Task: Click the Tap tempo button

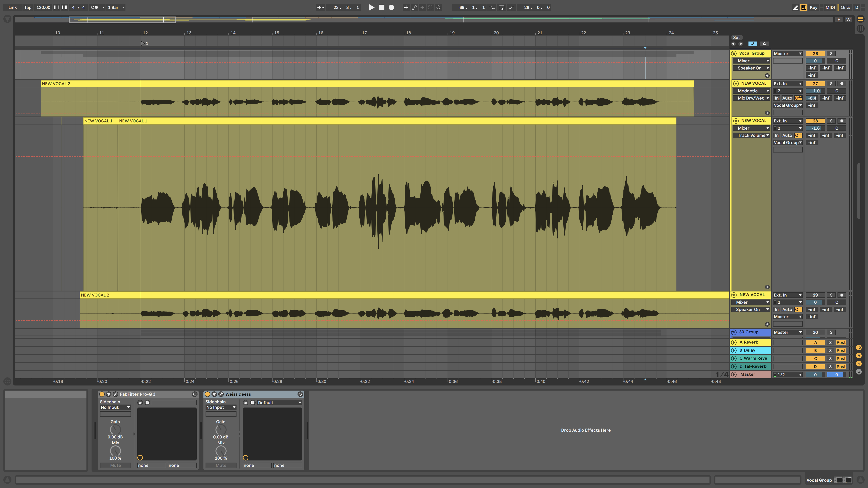Action: tap(28, 7)
